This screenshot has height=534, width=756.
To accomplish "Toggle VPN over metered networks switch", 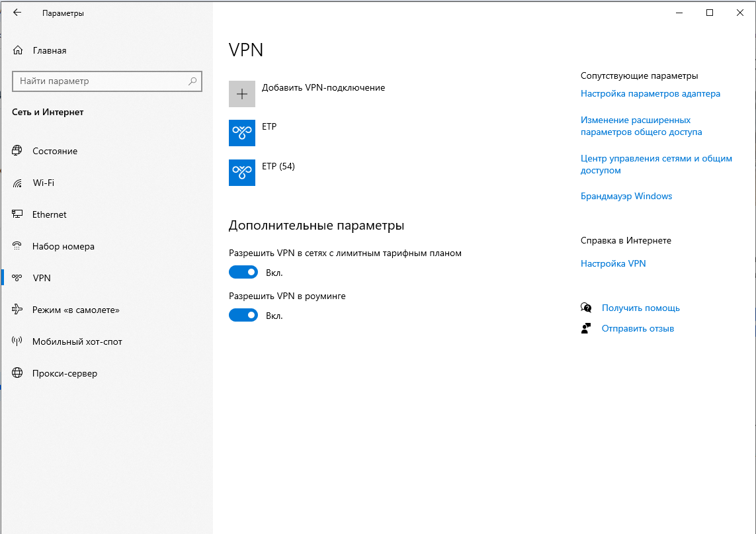I will pyautogui.click(x=243, y=272).
